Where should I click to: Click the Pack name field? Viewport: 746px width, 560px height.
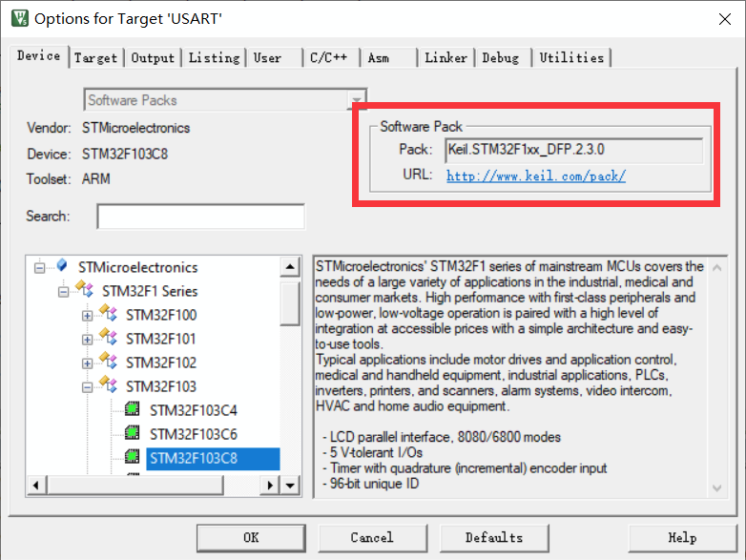coord(573,151)
